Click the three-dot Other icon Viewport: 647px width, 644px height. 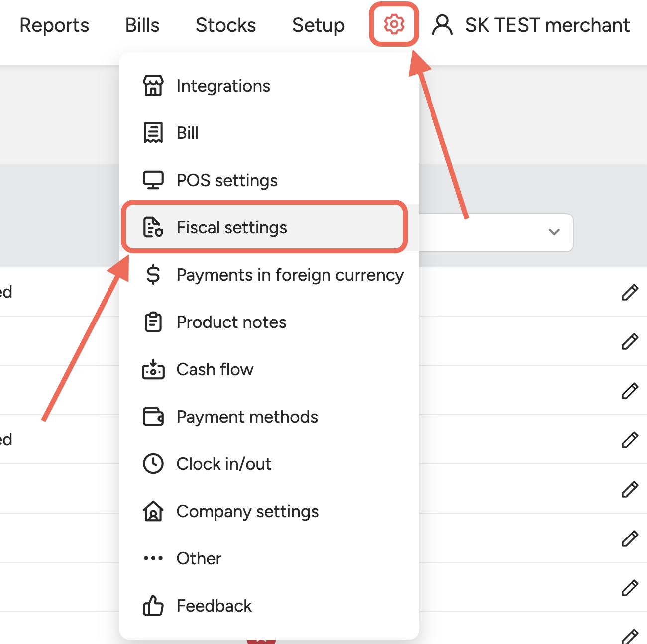tap(153, 558)
